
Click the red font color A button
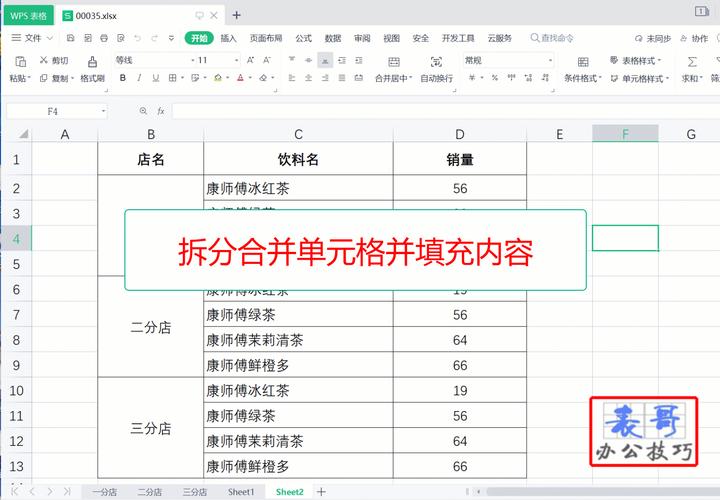click(x=240, y=78)
